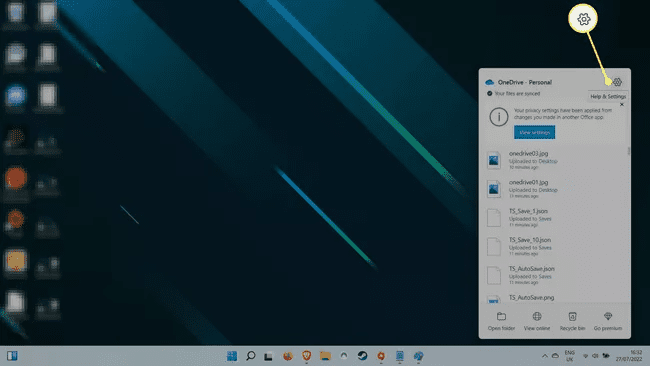Open Task View from the taskbar
650x366 pixels.
coord(269,356)
